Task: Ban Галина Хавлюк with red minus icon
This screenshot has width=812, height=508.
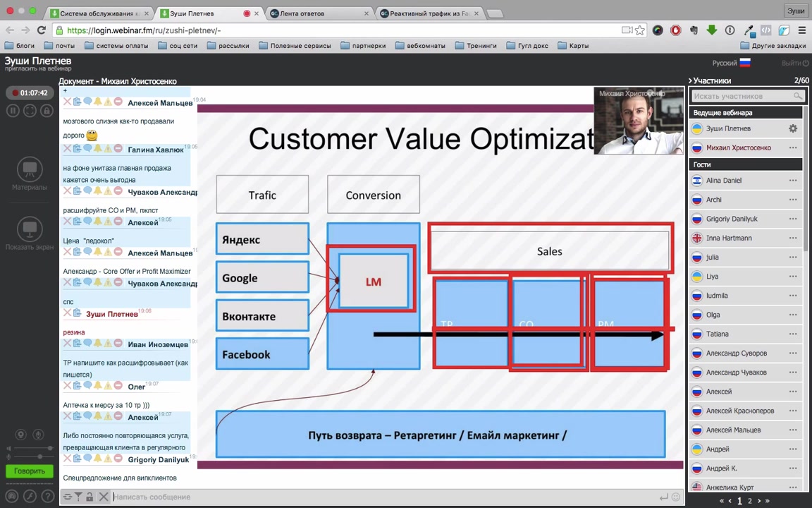Action: [x=118, y=148]
